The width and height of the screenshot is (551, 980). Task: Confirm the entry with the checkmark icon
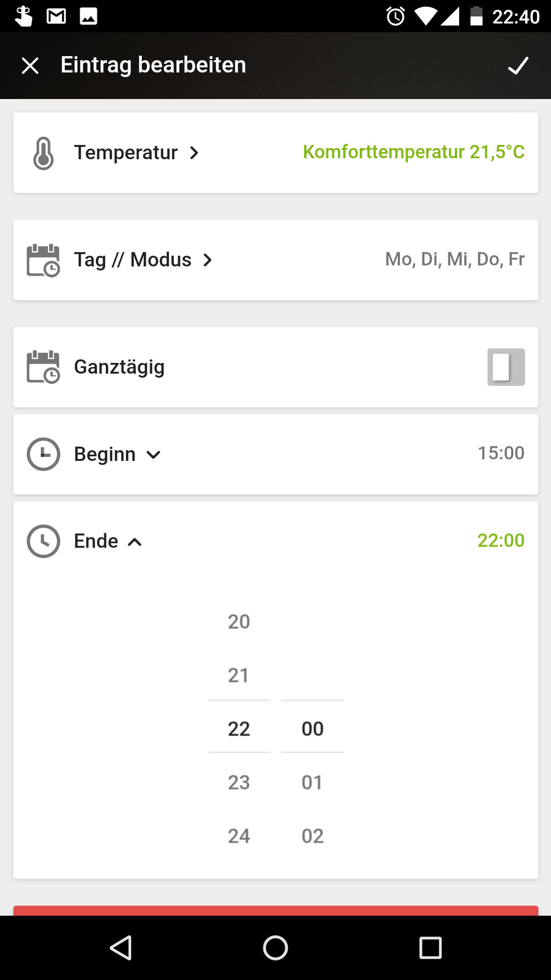coord(518,66)
